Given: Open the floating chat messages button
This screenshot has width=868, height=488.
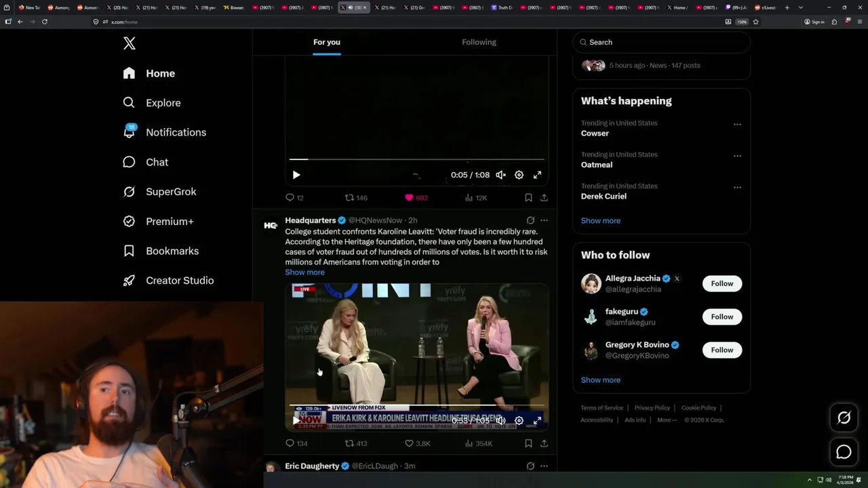Looking at the screenshot, I should [x=844, y=452].
